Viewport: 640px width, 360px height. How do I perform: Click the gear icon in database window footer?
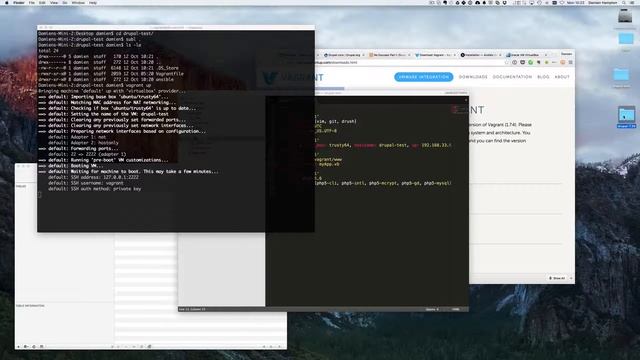pyautogui.click(x=26, y=346)
